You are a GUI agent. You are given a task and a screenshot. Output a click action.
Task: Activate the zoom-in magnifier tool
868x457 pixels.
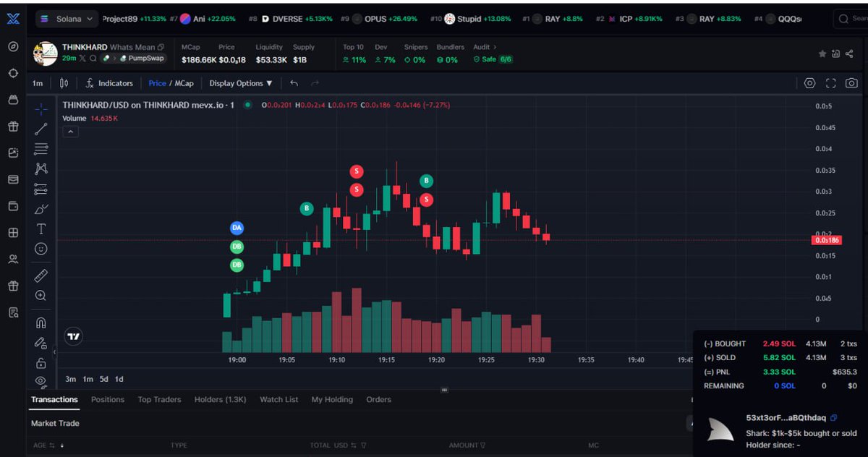point(41,296)
